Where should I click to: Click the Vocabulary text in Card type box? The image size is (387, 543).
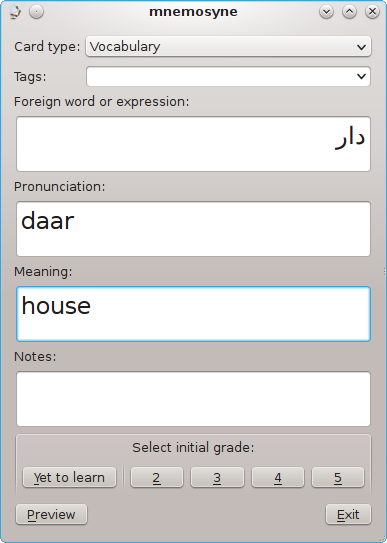[x=125, y=47]
